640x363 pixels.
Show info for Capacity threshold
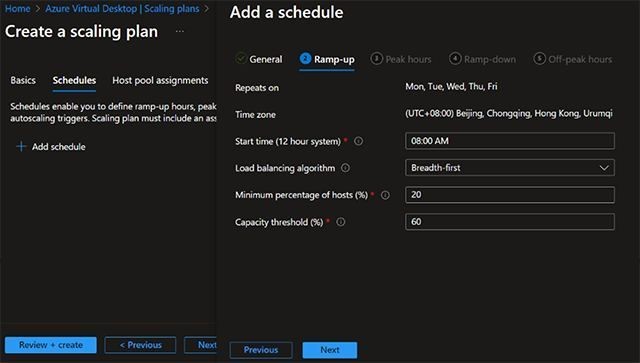click(x=340, y=222)
